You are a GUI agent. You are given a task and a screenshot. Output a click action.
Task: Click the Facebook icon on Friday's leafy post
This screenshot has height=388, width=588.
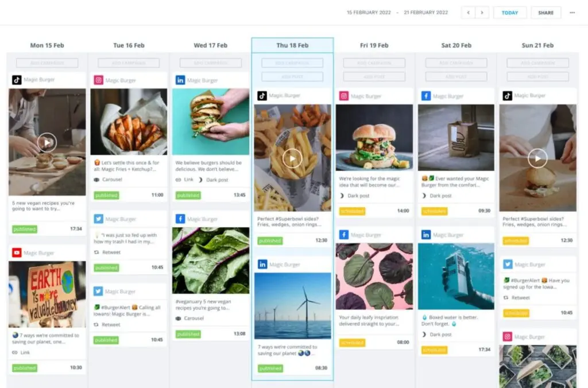click(344, 235)
